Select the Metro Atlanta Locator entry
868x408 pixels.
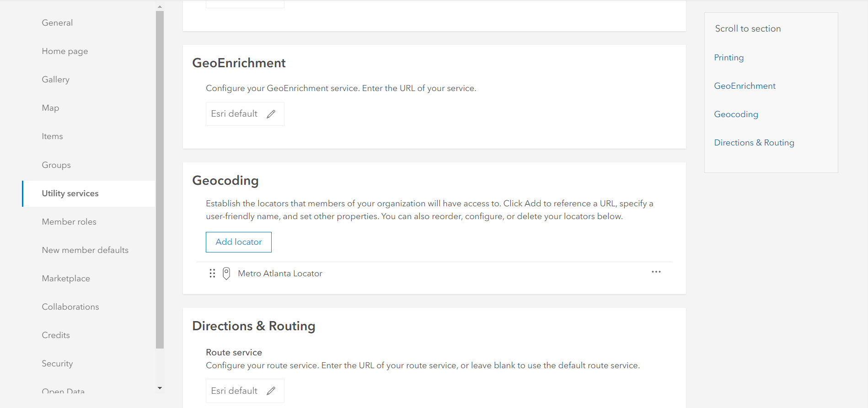(280, 274)
